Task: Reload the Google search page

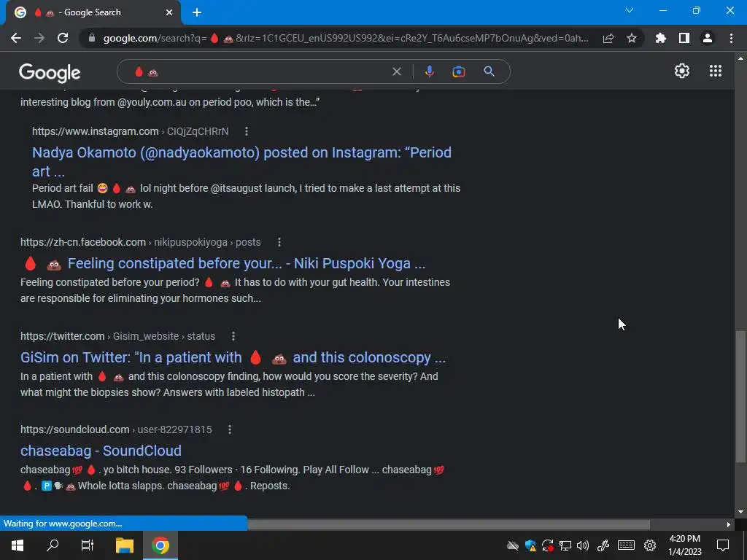Action: [63, 38]
